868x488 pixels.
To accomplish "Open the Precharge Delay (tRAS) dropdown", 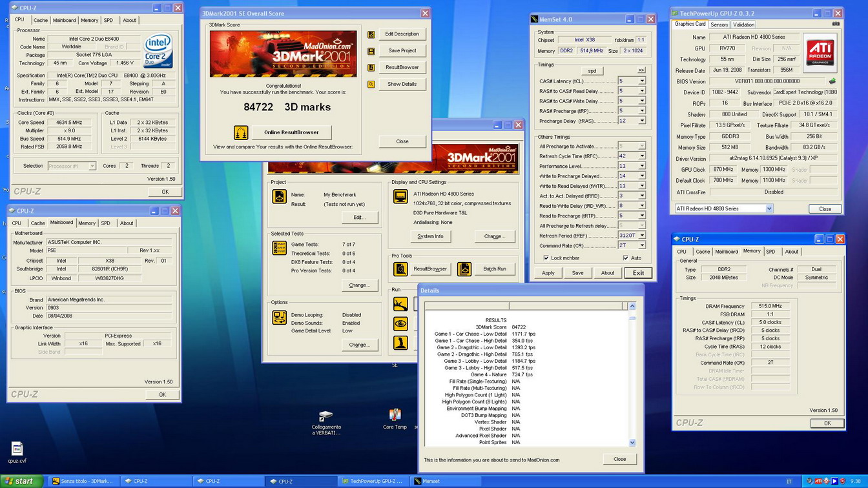I will pyautogui.click(x=641, y=121).
